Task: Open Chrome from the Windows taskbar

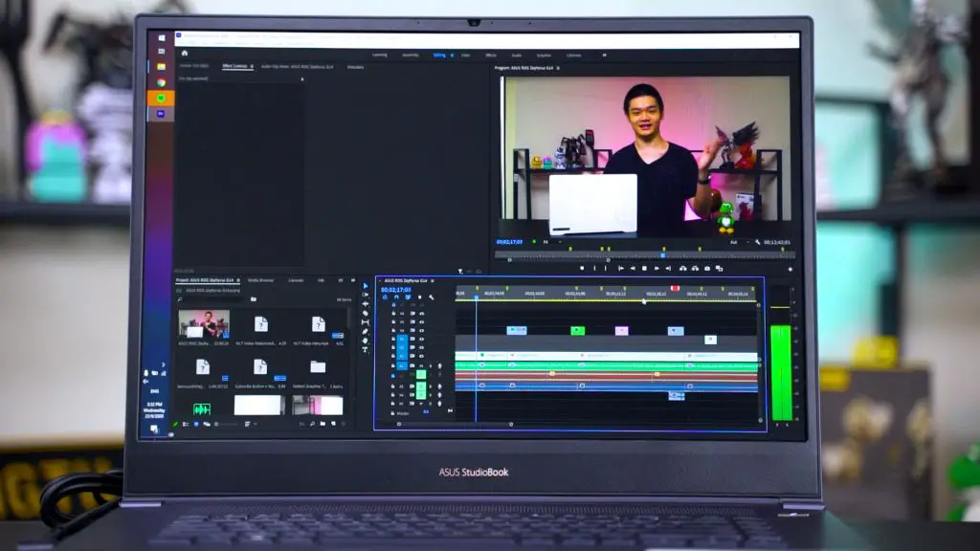Action: coord(161,82)
